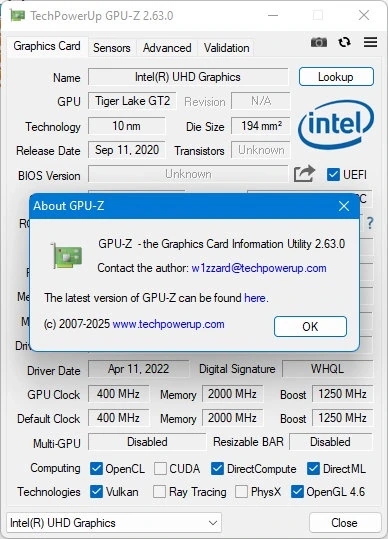Image resolution: width=388 pixels, height=539 pixels.
Task: Click OK in the About dialog
Action: tap(310, 326)
